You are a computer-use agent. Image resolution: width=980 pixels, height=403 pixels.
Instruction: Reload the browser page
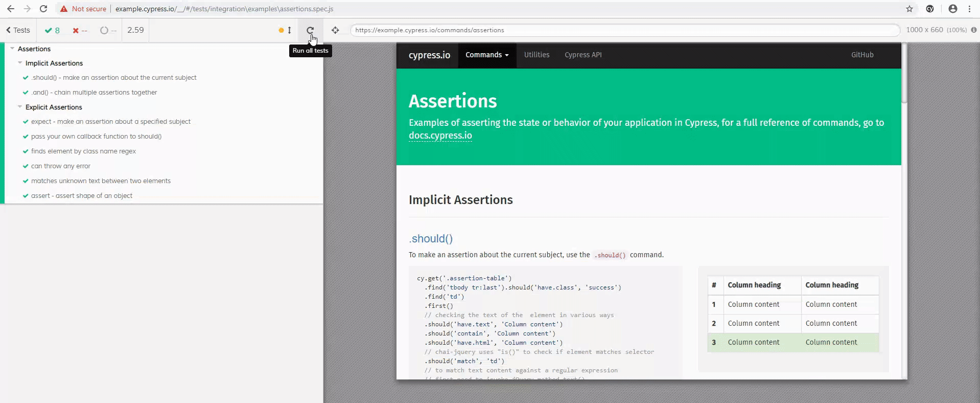coord(43,9)
